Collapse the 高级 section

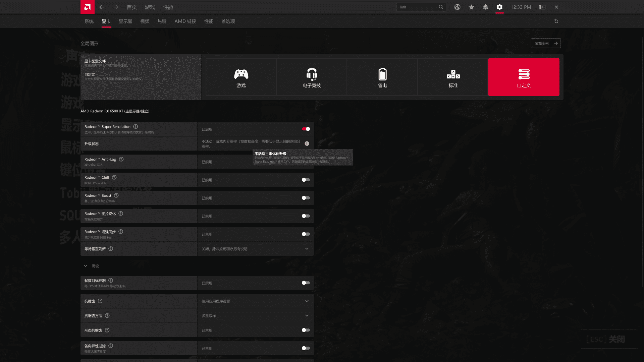pyautogui.click(x=86, y=266)
